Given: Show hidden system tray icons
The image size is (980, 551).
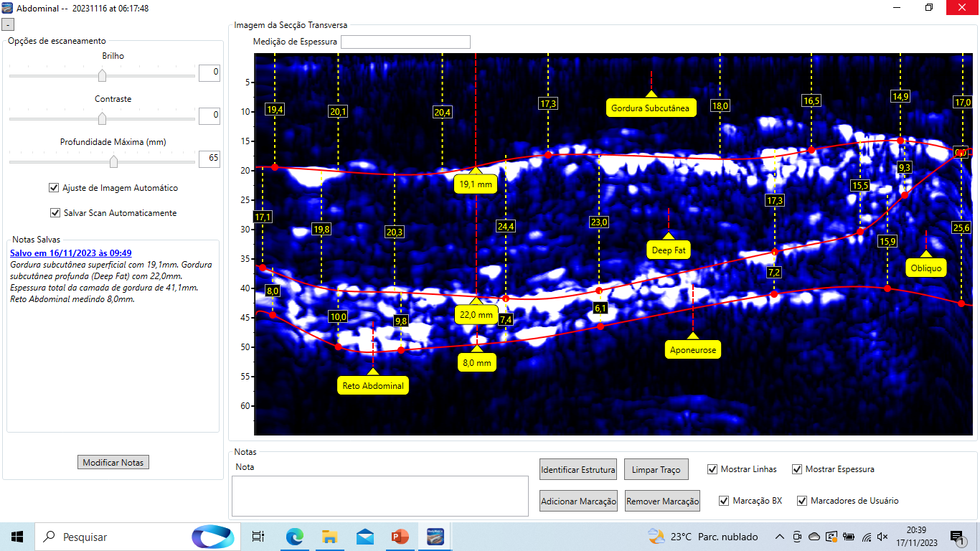Looking at the screenshot, I should point(780,537).
